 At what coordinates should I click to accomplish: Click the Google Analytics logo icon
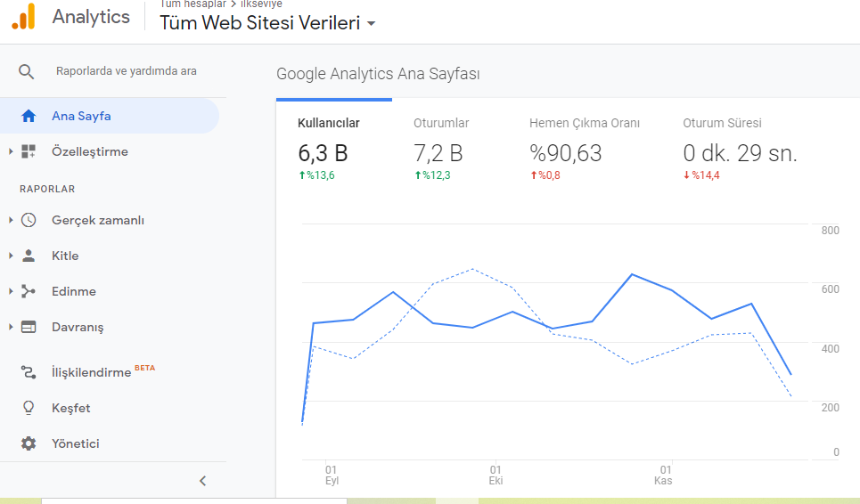(x=23, y=16)
